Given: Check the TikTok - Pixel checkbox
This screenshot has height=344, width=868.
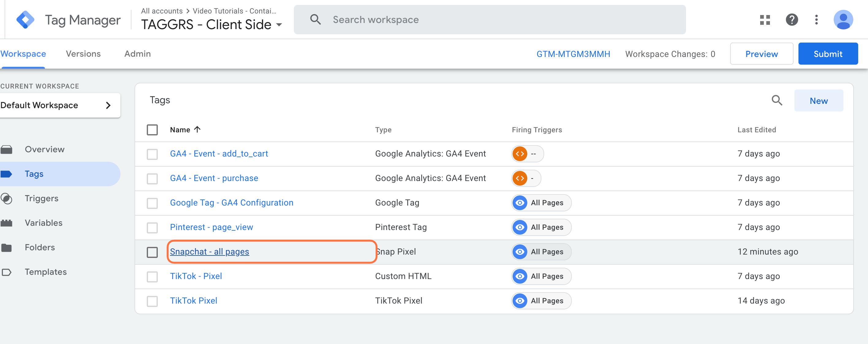Looking at the screenshot, I should pos(152,277).
